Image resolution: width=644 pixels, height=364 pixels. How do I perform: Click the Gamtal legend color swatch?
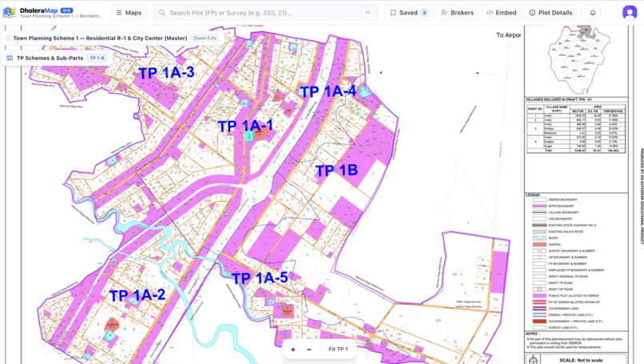pyautogui.click(x=539, y=244)
